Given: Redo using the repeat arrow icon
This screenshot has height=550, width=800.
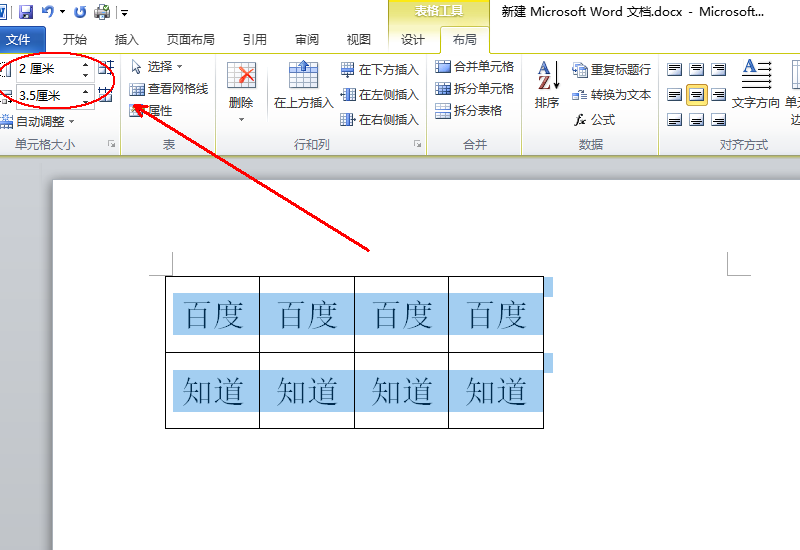Looking at the screenshot, I should point(80,11).
